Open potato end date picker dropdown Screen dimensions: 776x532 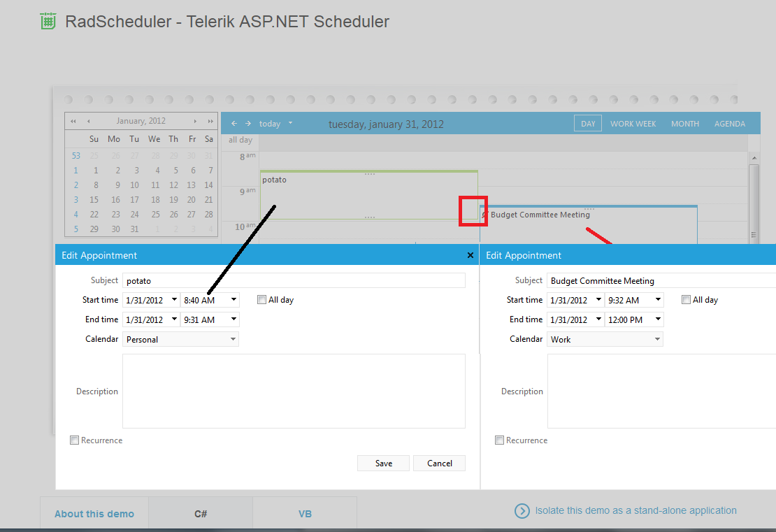point(174,319)
